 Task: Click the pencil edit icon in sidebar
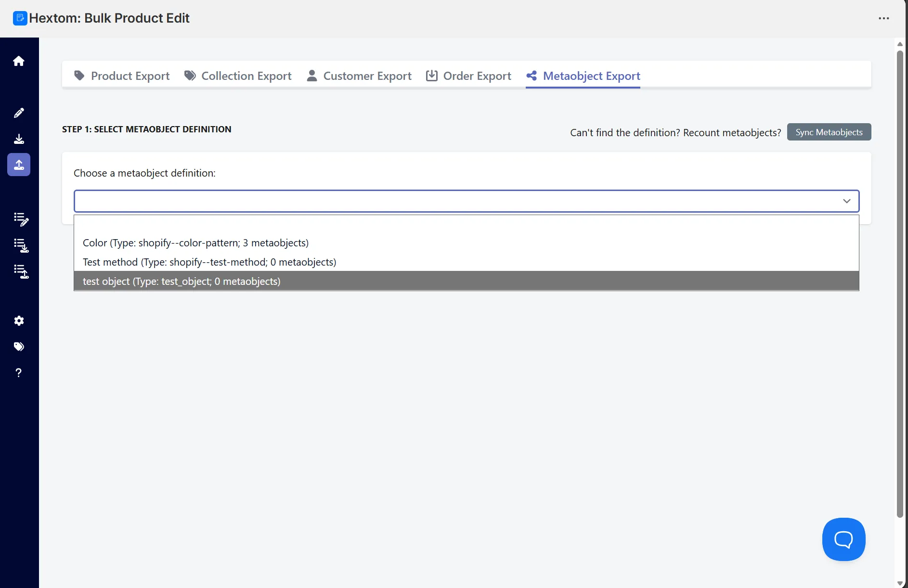click(19, 113)
